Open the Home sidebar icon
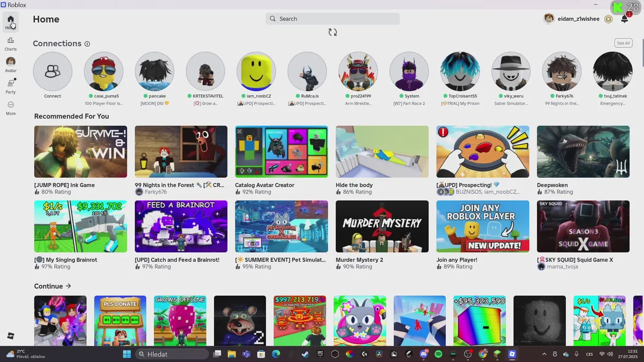This screenshot has height=362, width=644. coord(11,22)
